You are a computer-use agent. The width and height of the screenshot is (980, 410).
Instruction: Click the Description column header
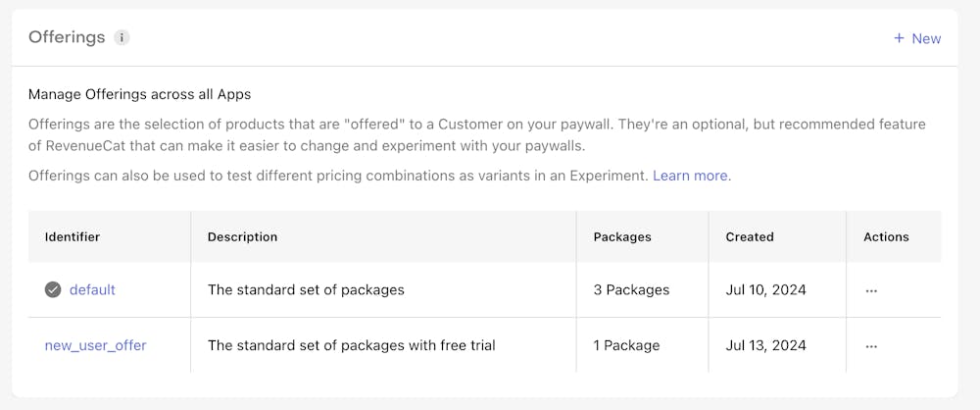pyautogui.click(x=242, y=236)
